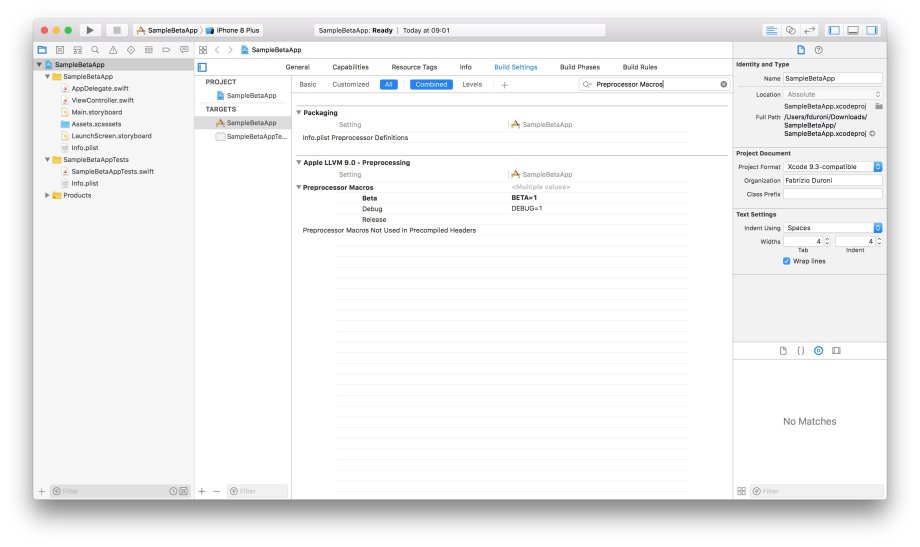The image size is (920, 547).
Task: Open the Report navigator
Action: (x=184, y=50)
